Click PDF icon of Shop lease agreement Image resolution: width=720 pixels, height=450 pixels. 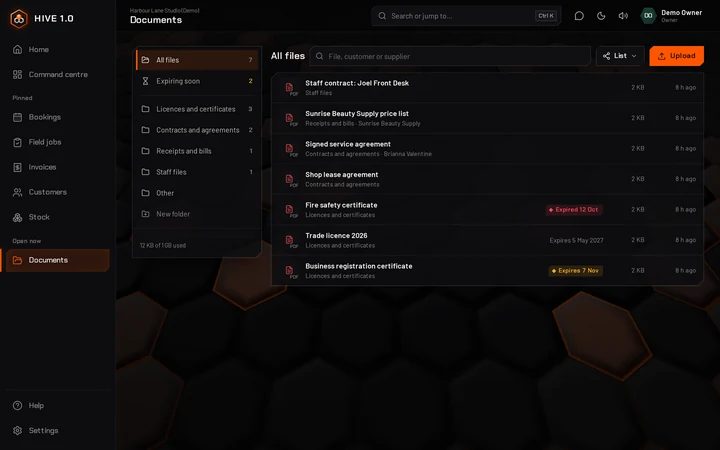click(x=290, y=180)
